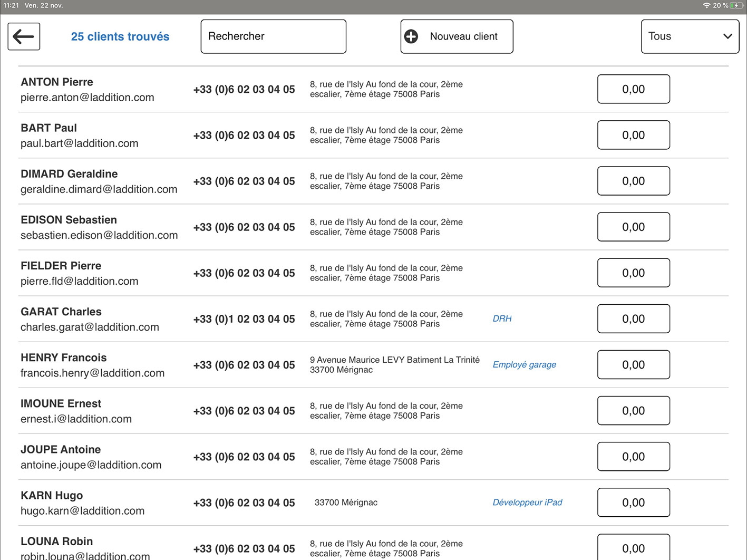Click the back arrow button
This screenshot has width=747, height=560.
[24, 37]
